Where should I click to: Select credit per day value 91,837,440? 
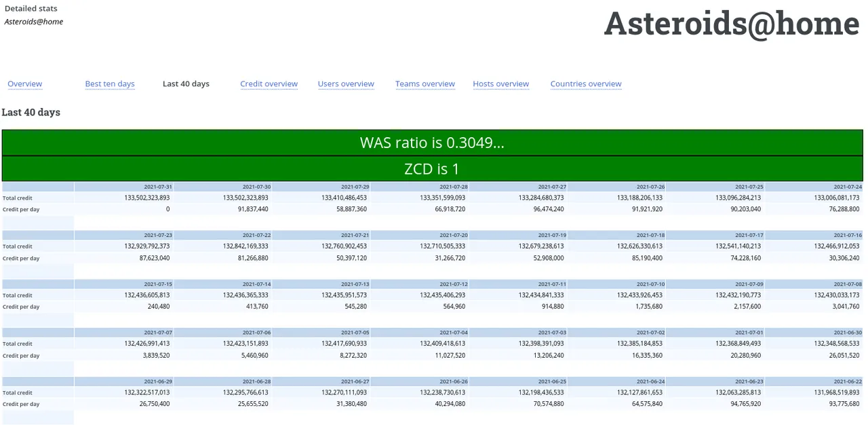point(254,209)
